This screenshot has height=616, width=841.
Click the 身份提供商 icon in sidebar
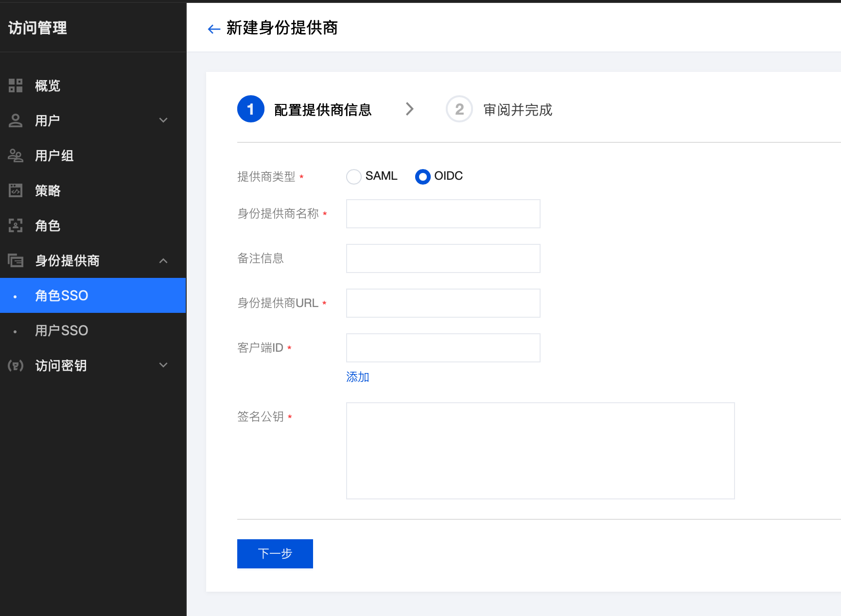coord(16,260)
